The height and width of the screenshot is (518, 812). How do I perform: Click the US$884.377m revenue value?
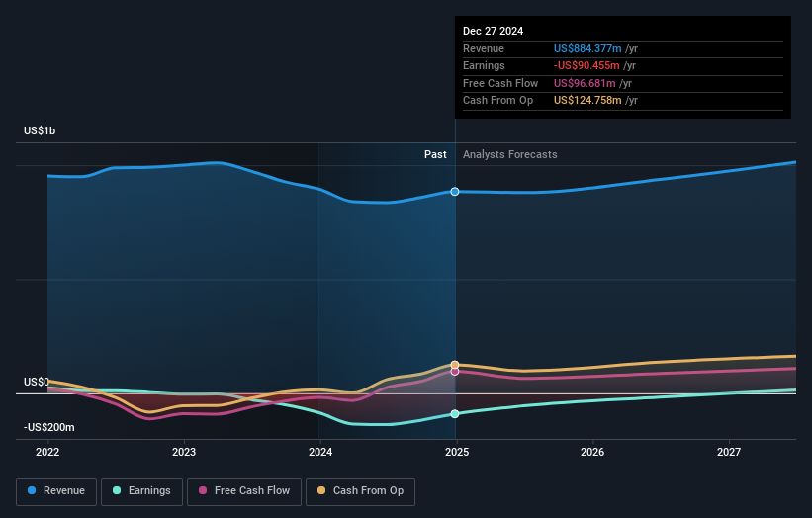pyautogui.click(x=587, y=48)
